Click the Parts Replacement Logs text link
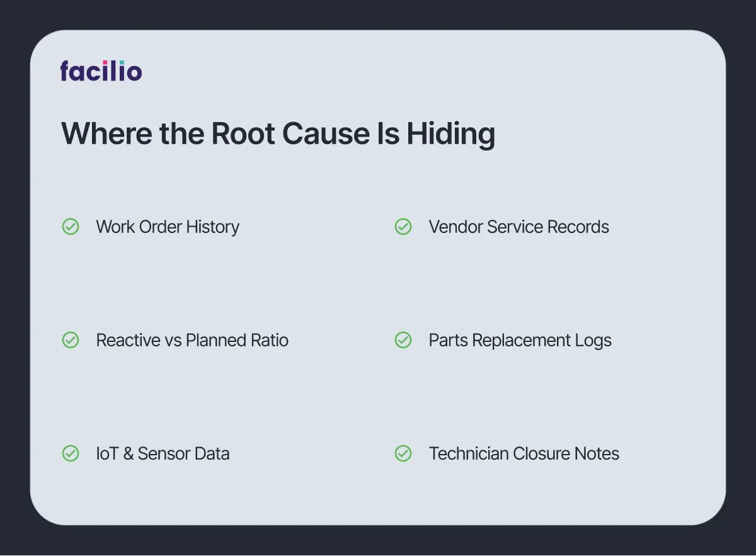Viewport: 756px width, 556px height. 520,340
